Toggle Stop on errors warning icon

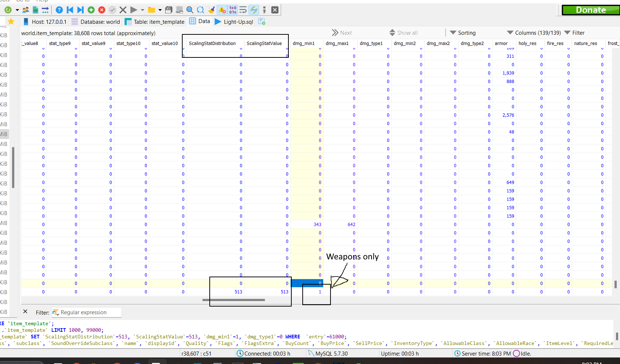[222, 10]
